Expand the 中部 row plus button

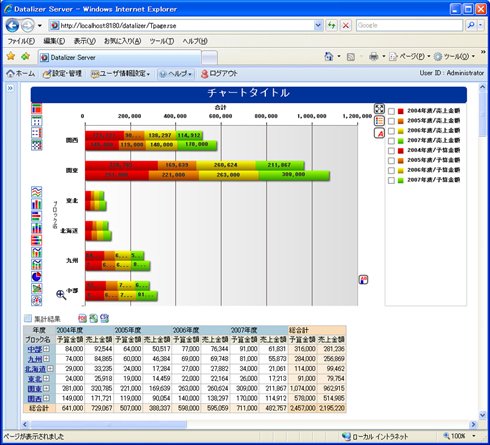[46, 349]
